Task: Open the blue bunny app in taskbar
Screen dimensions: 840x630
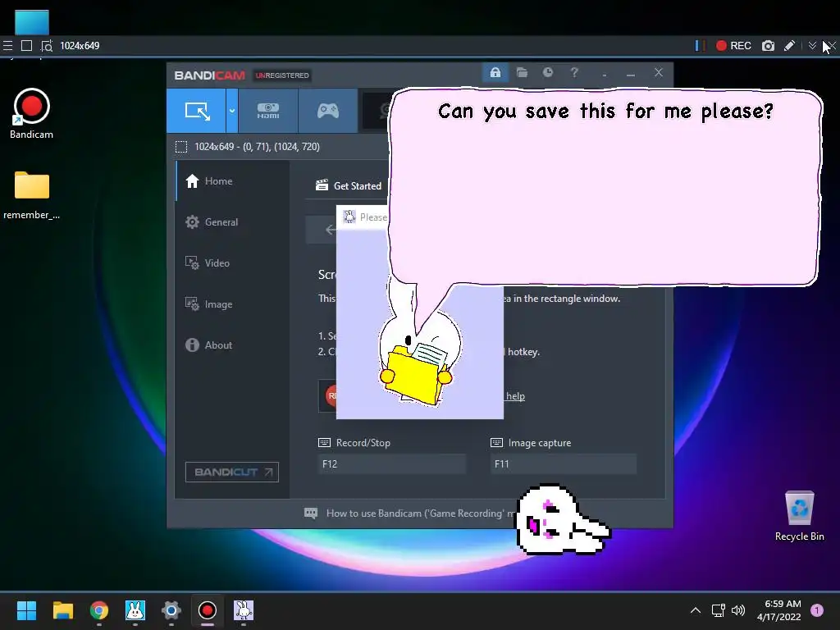Action: [x=135, y=610]
